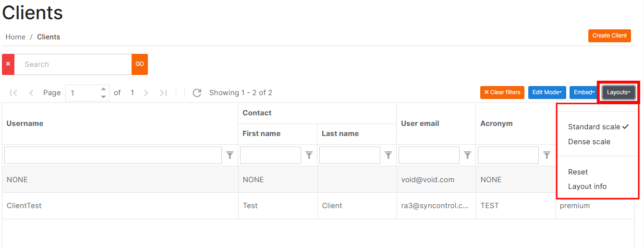Click the red clear search X icon
The image size is (644, 248).
(x=8, y=64)
